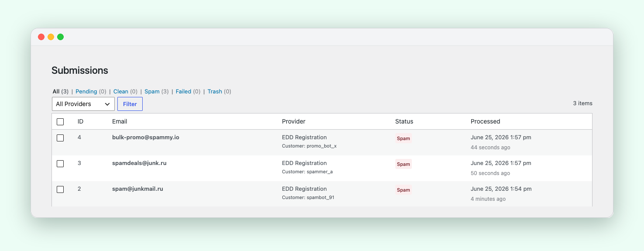Switch to Pending submissions filter
This screenshot has height=251, width=644.
pos(86,92)
